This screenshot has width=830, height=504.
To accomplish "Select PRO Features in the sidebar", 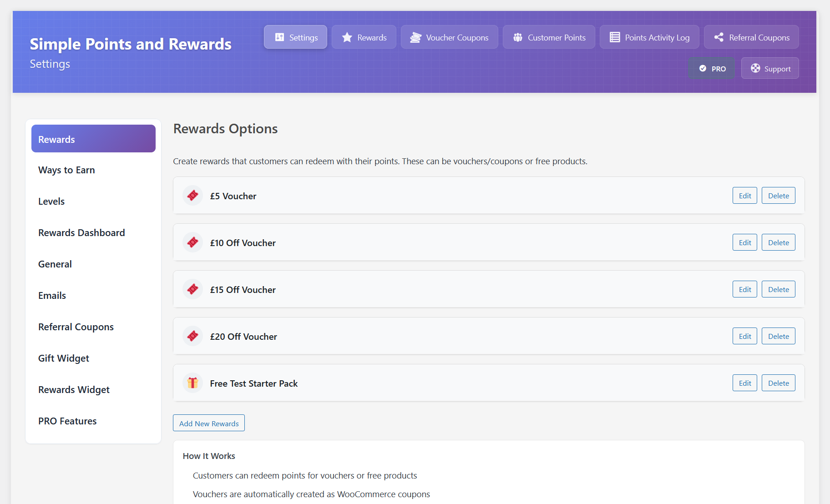I will [67, 421].
